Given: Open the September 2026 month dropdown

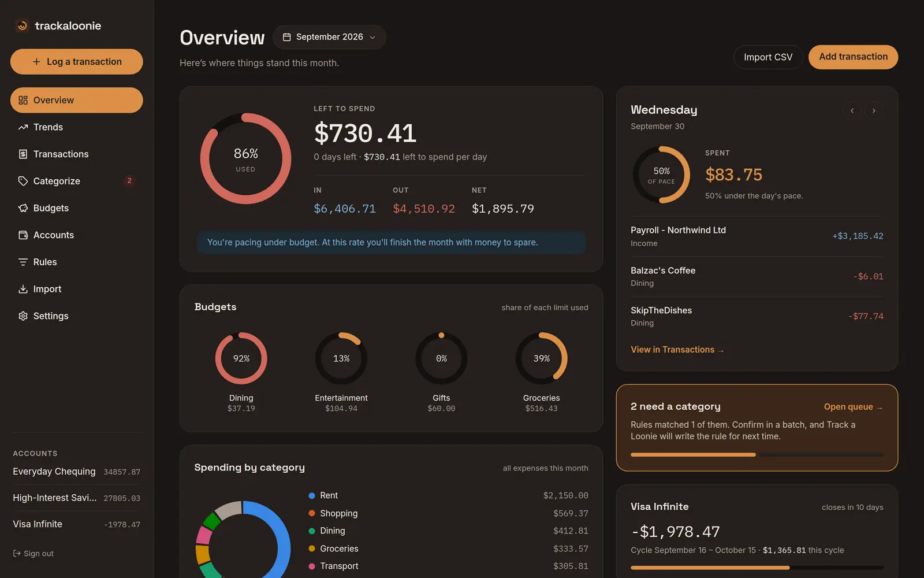Looking at the screenshot, I should coord(329,37).
